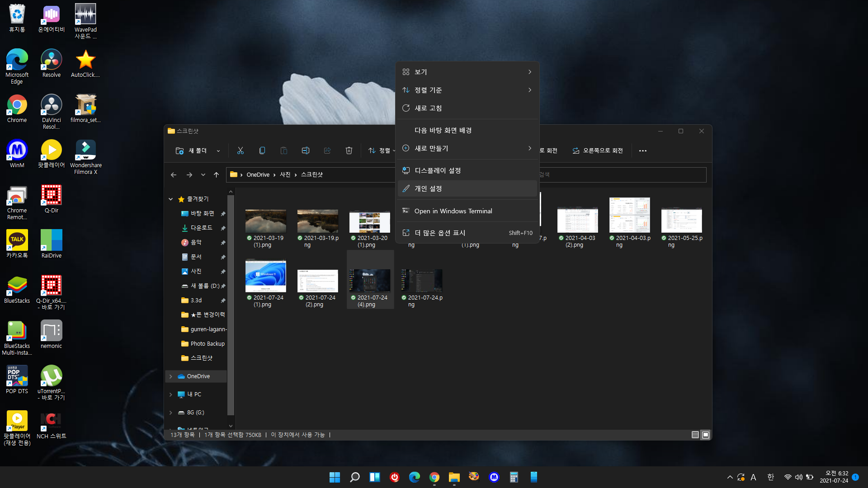
Task: Open the Windows Start button on the taskbar
Action: pyautogui.click(x=335, y=477)
